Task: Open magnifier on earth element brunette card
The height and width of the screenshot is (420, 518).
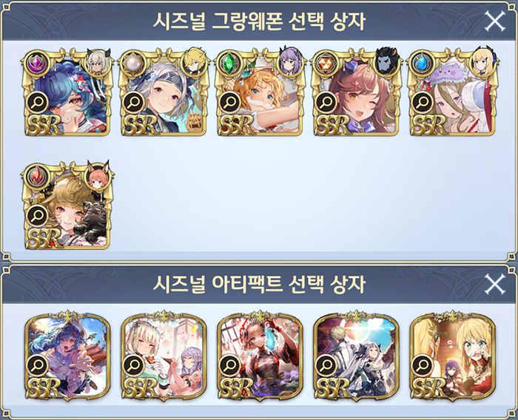Action: (326, 102)
